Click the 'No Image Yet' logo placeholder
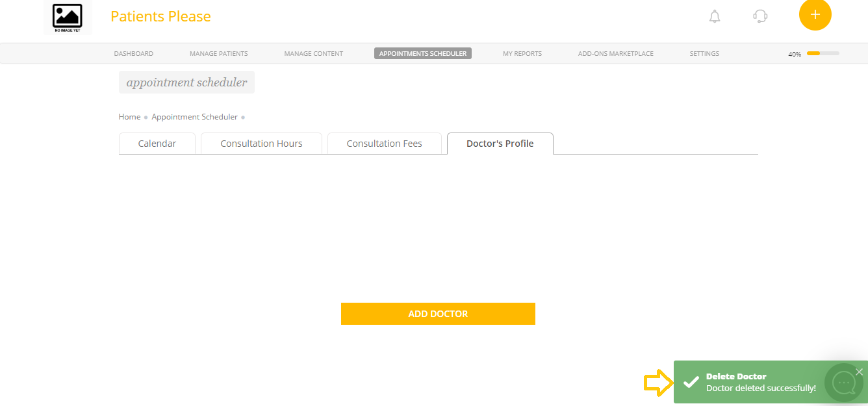The height and width of the screenshot is (406, 868). point(68,18)
